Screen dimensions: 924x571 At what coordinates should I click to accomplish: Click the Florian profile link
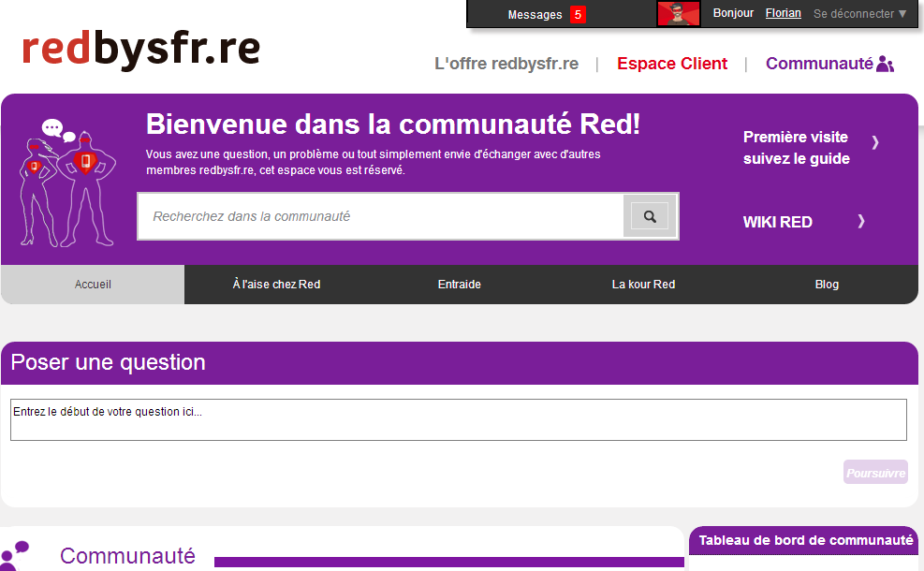pos(784,13)
